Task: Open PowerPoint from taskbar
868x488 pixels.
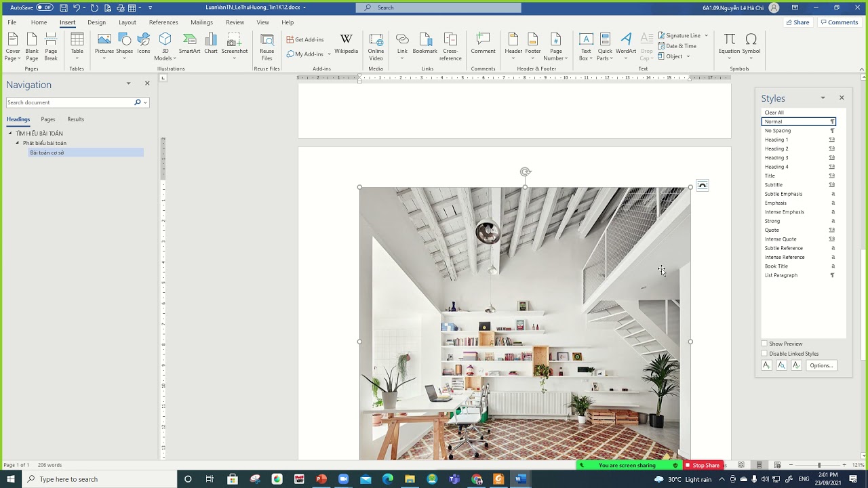Action: pos(321,479)
